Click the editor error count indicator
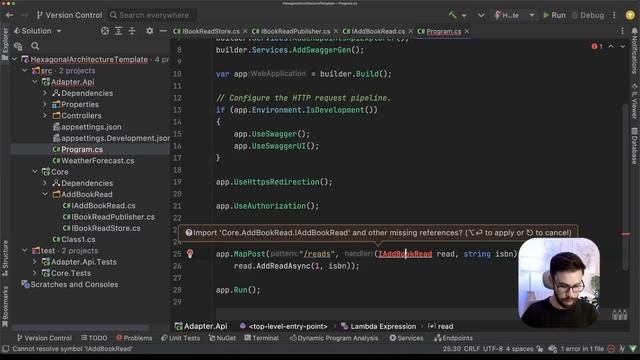Screen dimensions: 640x360 pos(597,46)
